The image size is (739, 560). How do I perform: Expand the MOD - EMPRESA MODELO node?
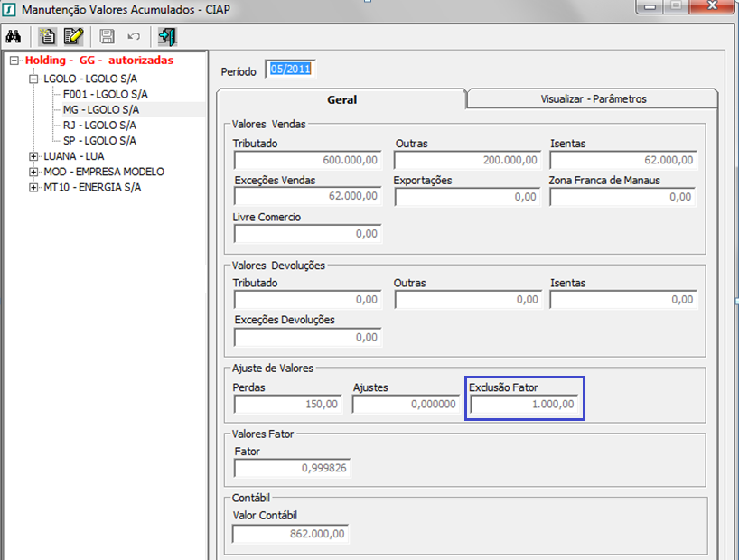pyautogui.click(x=33, y=172)
